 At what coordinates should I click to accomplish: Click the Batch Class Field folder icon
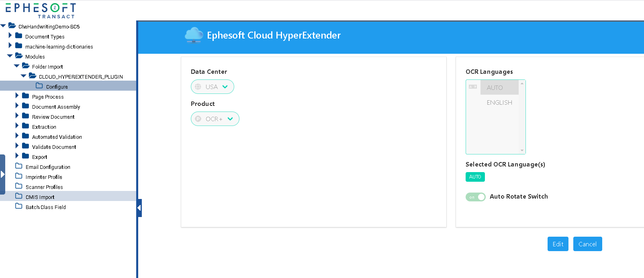pyautogui.click(x=19, y=206)
